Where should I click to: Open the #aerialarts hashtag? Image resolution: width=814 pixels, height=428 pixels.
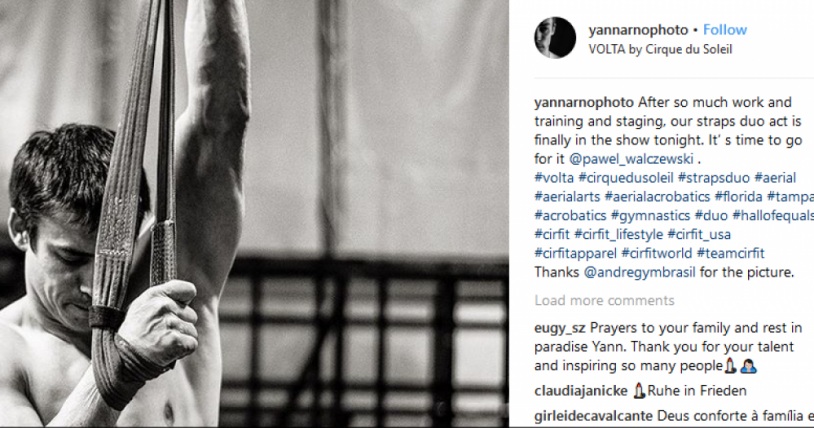coord(567,196)
